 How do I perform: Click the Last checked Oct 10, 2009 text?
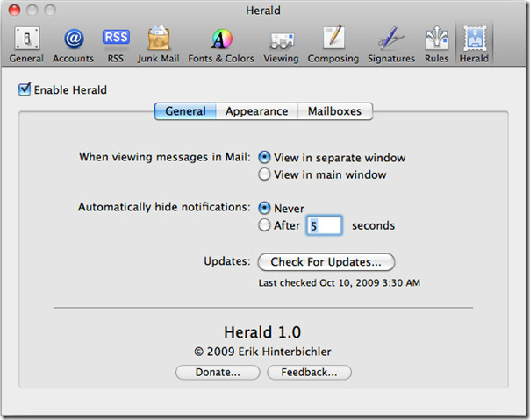(x=340, y=282)
